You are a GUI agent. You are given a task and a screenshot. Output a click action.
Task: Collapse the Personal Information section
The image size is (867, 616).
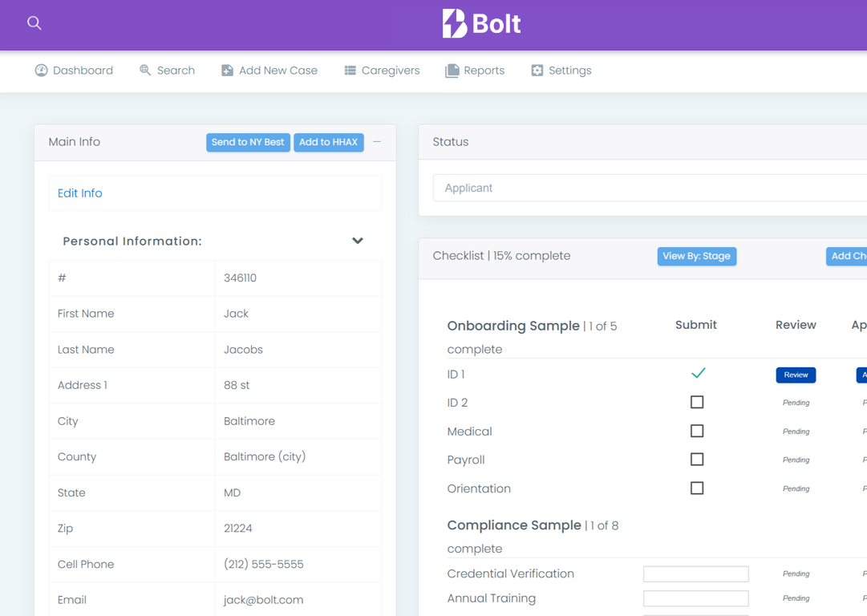coord(358,240)
